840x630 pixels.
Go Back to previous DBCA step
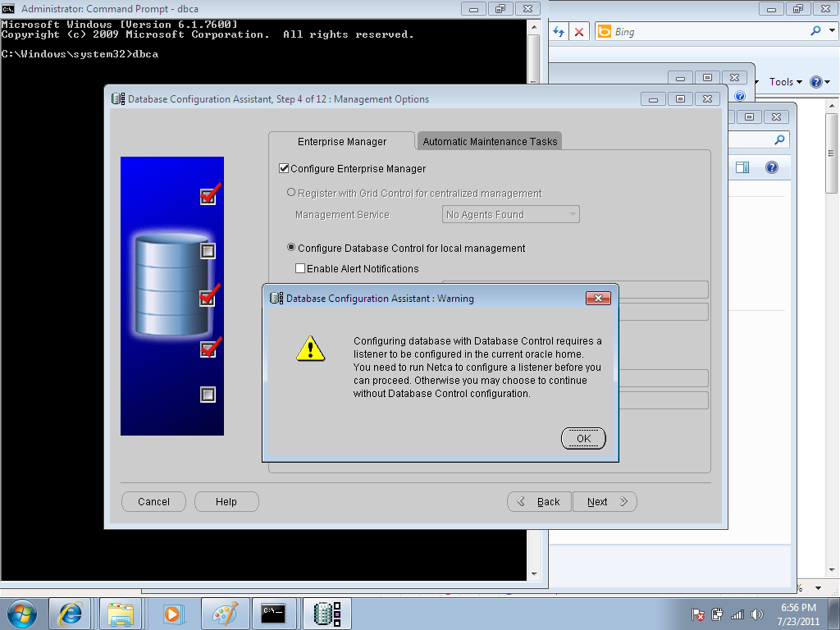point(539,501)
